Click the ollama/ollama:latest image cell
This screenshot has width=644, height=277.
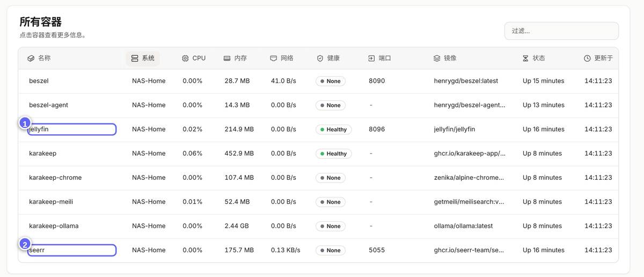tap(463, 226)
